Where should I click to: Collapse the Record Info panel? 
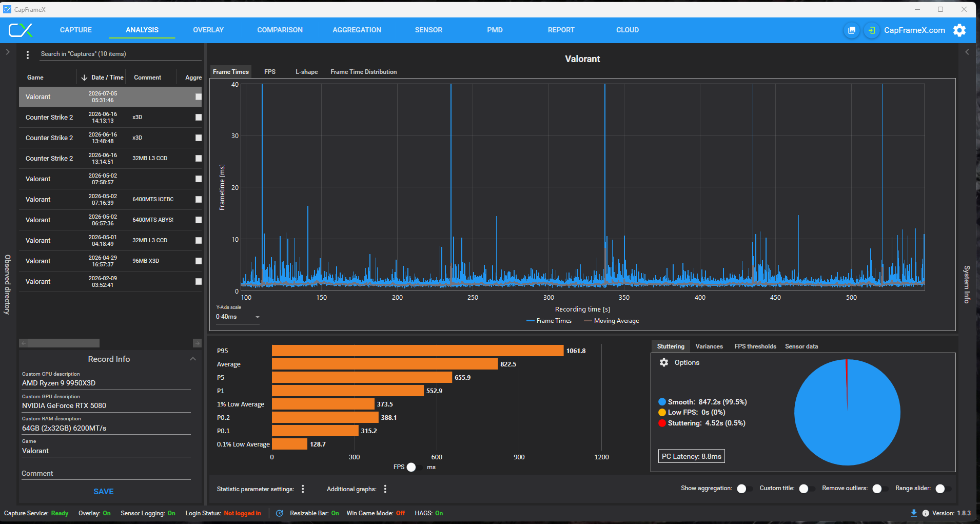[x=193, y=359]
